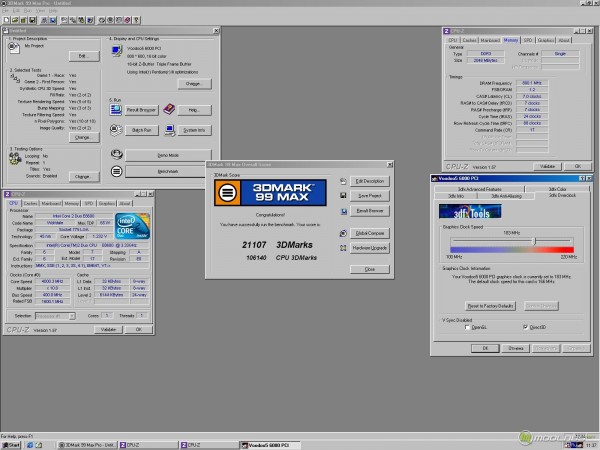The width and height of the screenshot is (600, 450).
Task: Click the icon left of Result Browser button
Action: click(x=116, y=110)
